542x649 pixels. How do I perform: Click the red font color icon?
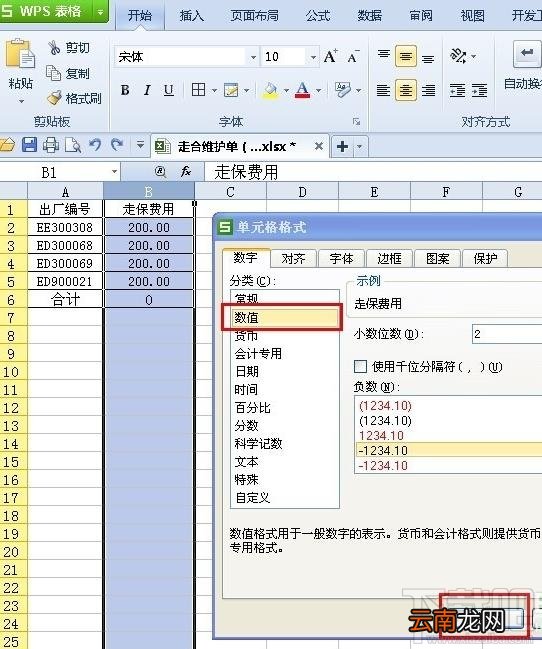(303, 89)
